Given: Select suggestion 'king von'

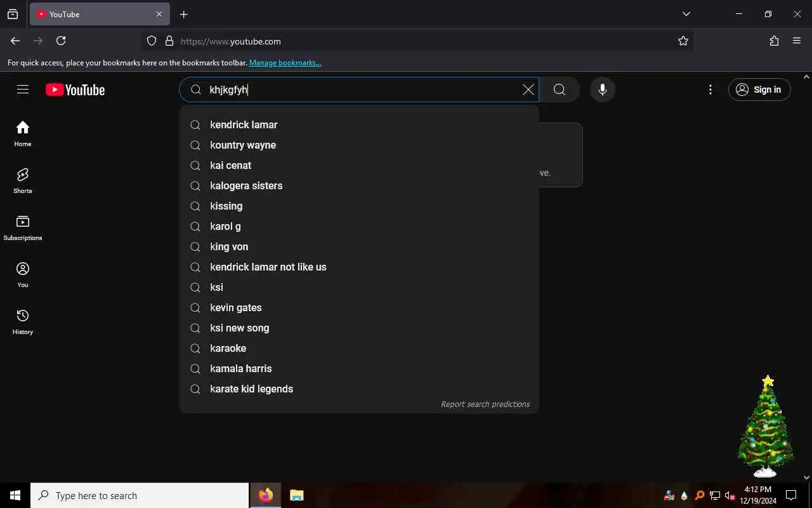Looking at the screenshot, I should coord(359,246).
